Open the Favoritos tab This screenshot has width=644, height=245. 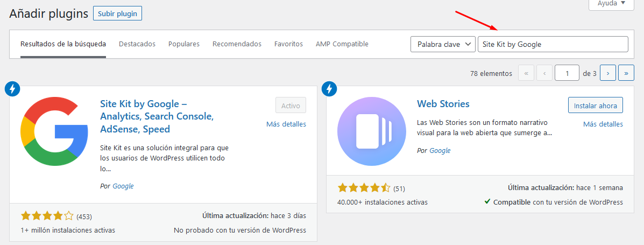pos(289,44)
